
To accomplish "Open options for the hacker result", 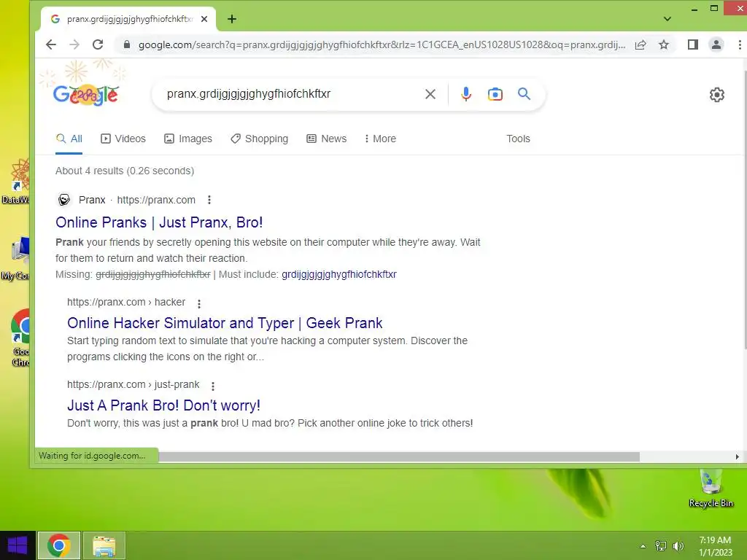I will 199,303.
